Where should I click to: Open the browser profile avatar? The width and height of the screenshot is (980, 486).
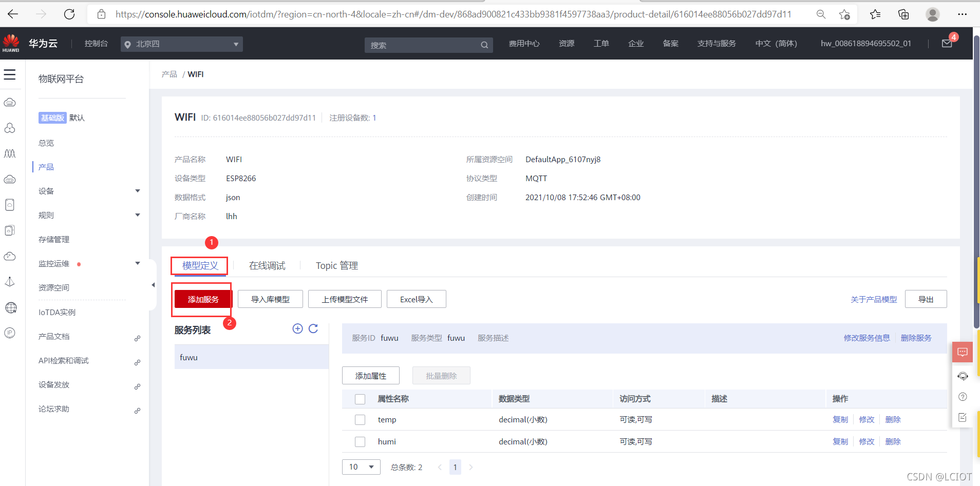(x=933, y=14)
